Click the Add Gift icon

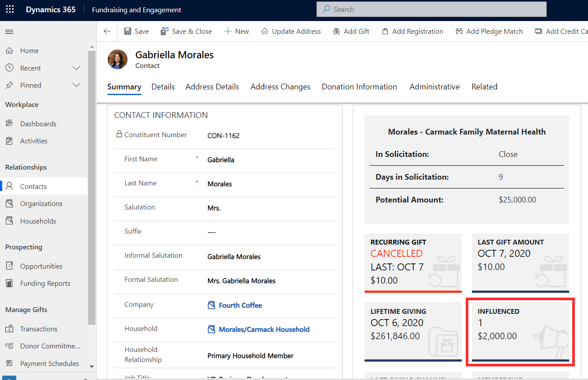[x=337, y=31]
